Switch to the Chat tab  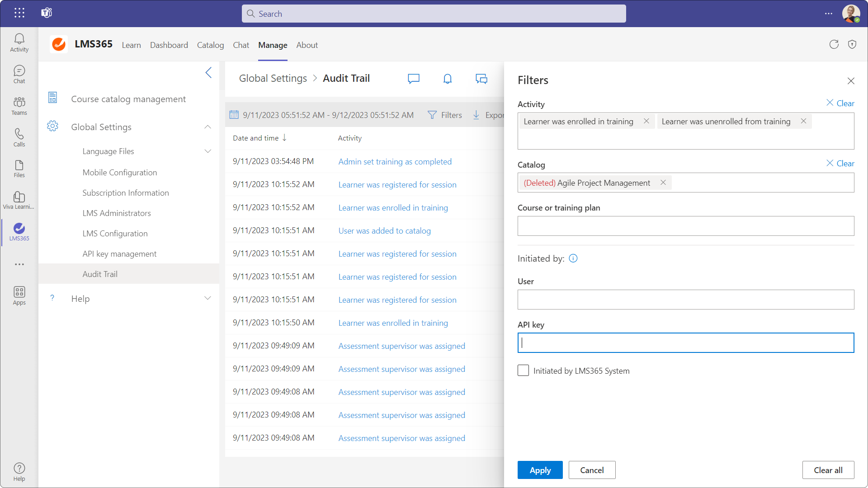click(241, 45)
